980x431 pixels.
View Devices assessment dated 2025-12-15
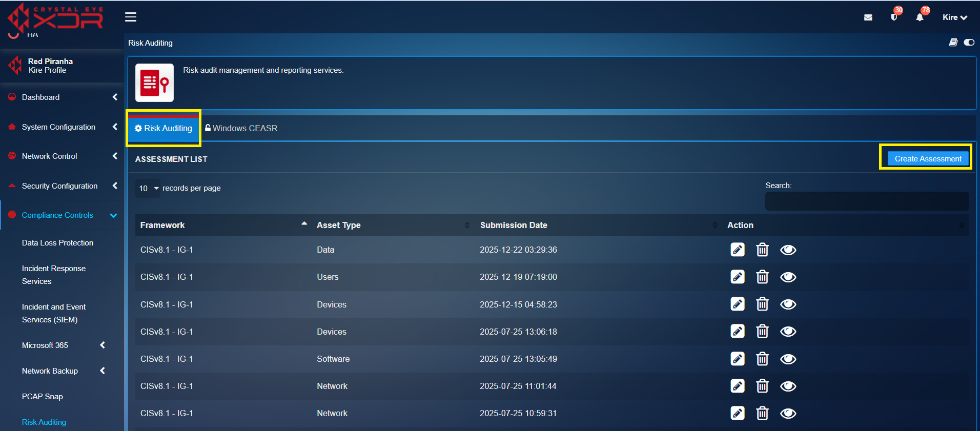click(788, 304)
